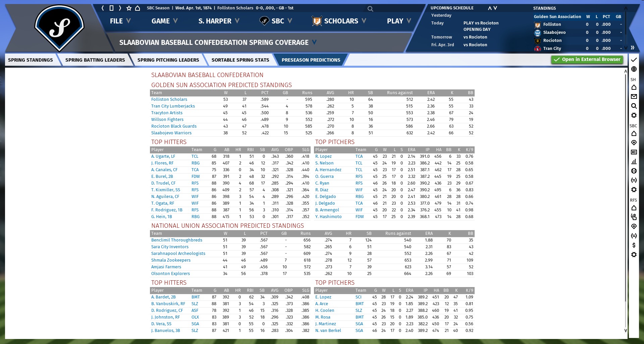Open the S. HARPER manager menu
This screenshot has height=344, width=644.
[219, 21]
